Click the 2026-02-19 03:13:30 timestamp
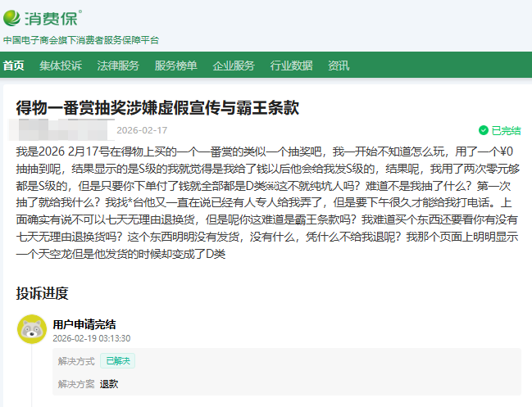The width and height of the screenshot is (532, 407). 92,337
